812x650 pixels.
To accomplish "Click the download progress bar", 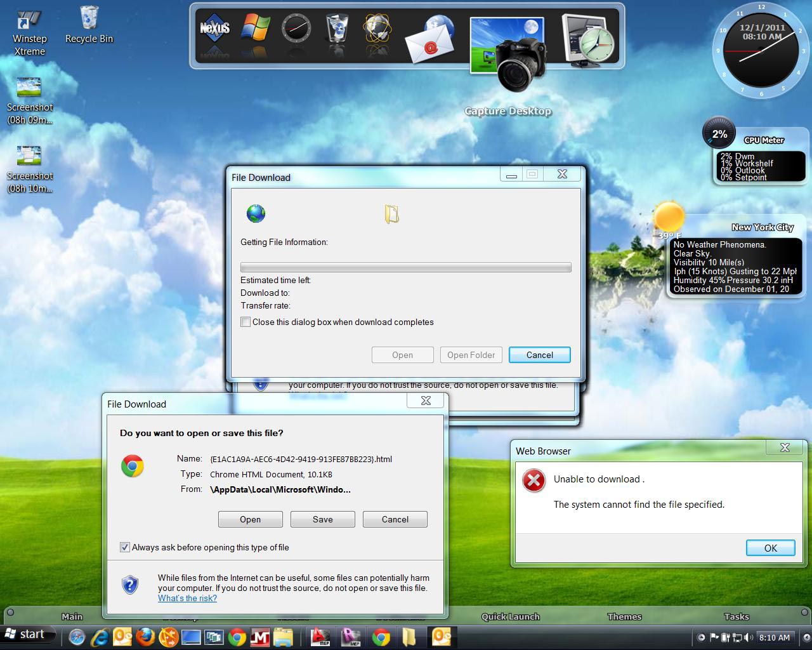I will pos(405,267).
